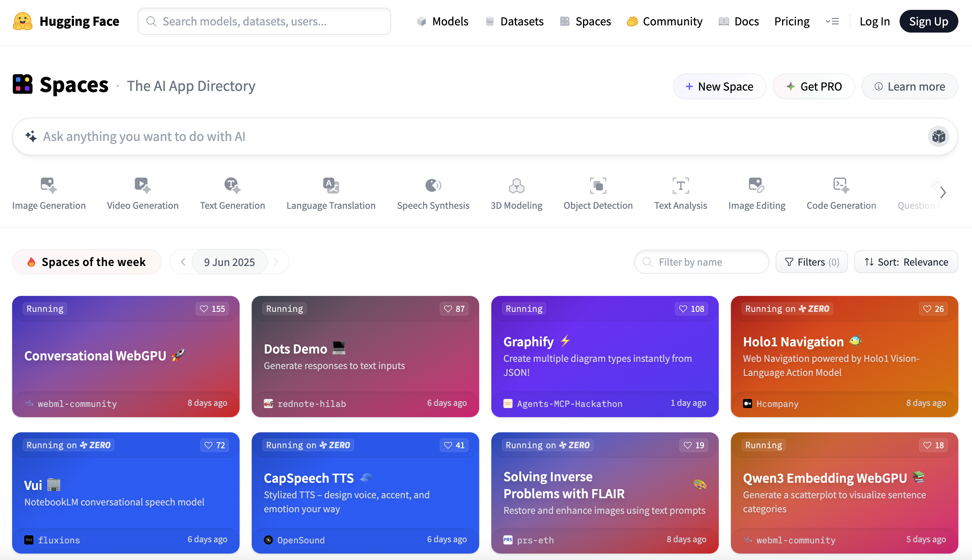
Task: Like the Qwen3 Embedding WebGPU space
Action: click(x=933, y=445)
